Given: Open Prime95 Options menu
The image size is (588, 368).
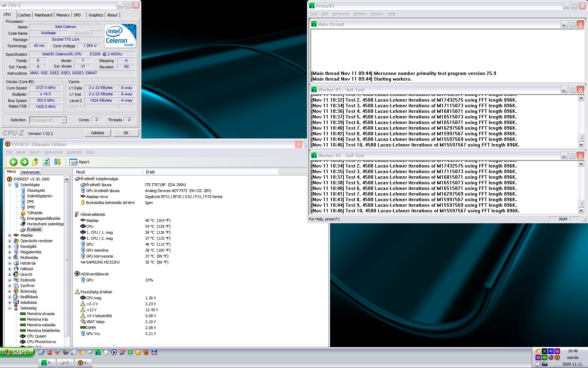Looking at the screenshot, I should pyautogui.click(x=359, y=14).
